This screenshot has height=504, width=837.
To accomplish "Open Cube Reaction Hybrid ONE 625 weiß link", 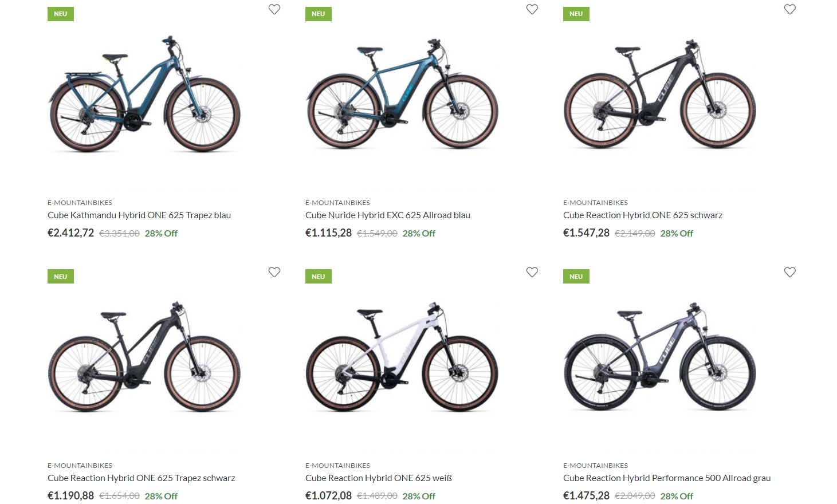I will coord(379,478).
